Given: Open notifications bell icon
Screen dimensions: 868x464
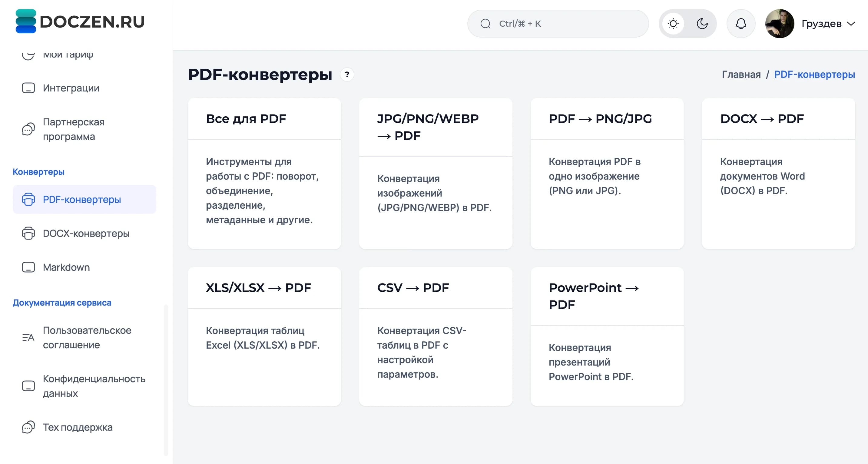Looking at the screenshot, I should (x=740, y=24).
